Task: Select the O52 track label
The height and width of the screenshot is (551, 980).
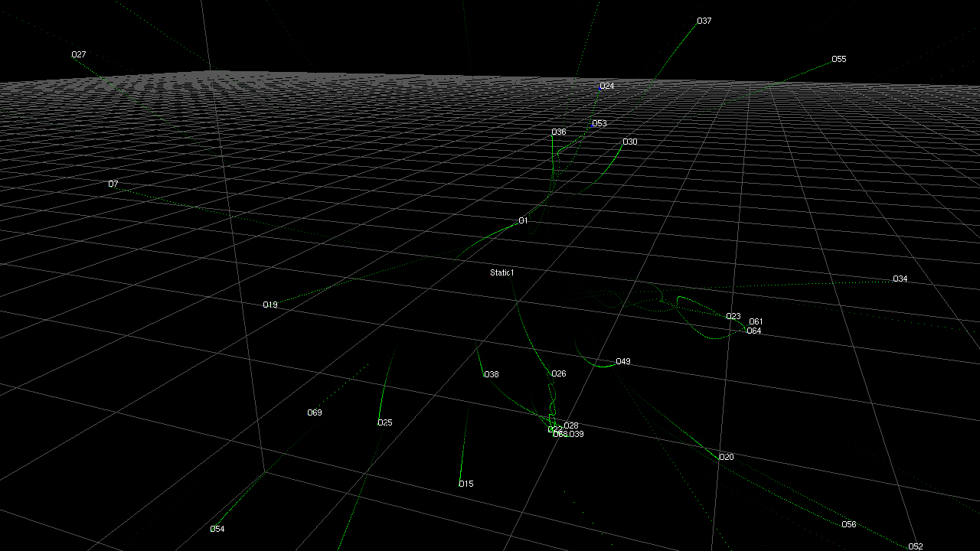Action: (916, 547)
